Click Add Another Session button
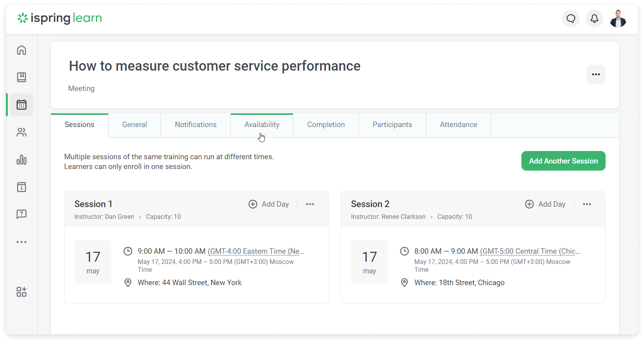Image resolution: width=644 pixels, height=342 pixels. (563, 161)
